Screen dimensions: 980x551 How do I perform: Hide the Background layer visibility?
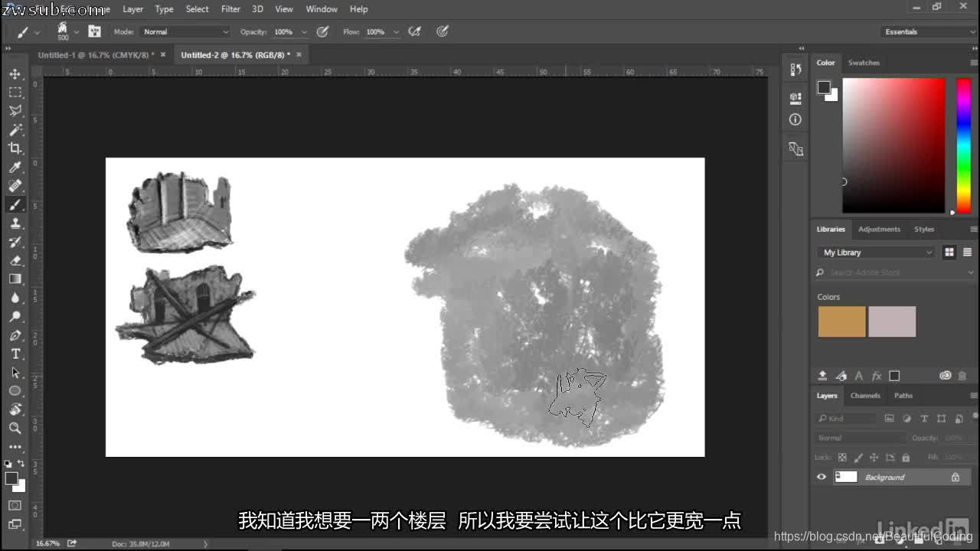821,477
